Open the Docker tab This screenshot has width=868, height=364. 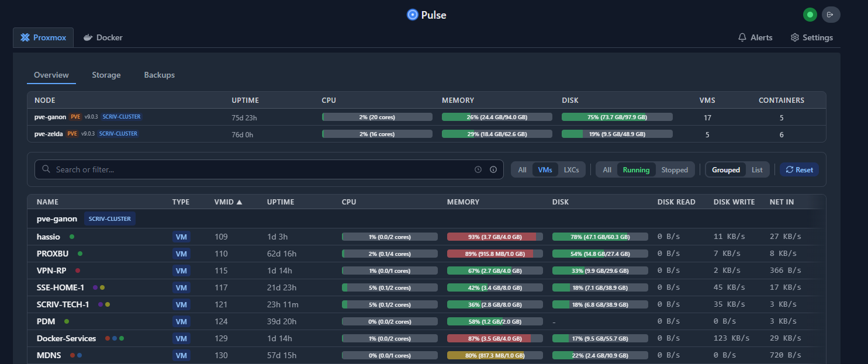103,37
